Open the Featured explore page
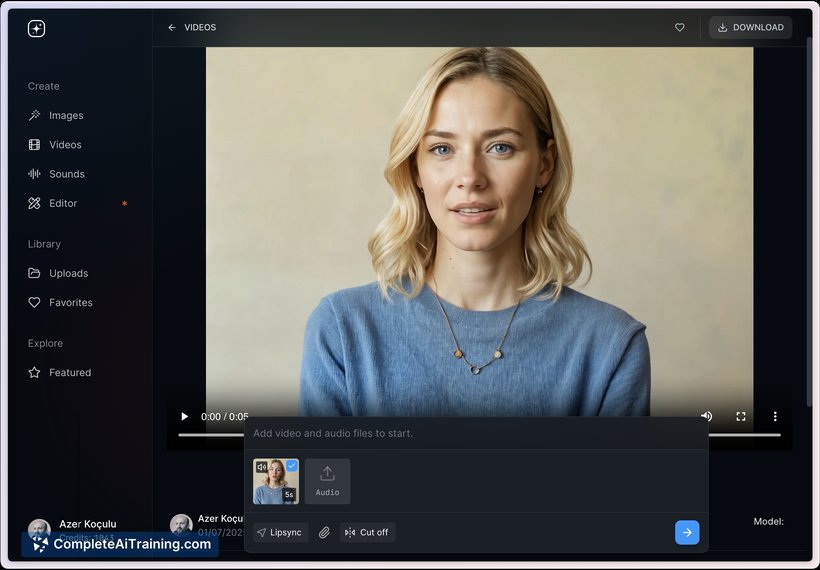Viewport: 820px width, 570px height. click(60, 373)
